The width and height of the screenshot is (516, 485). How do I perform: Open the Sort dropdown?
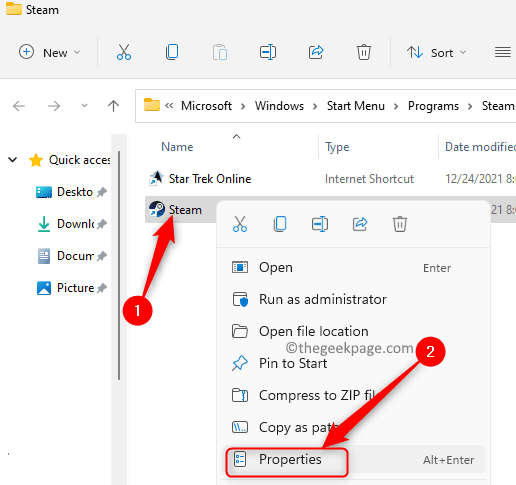click(436, 52)
